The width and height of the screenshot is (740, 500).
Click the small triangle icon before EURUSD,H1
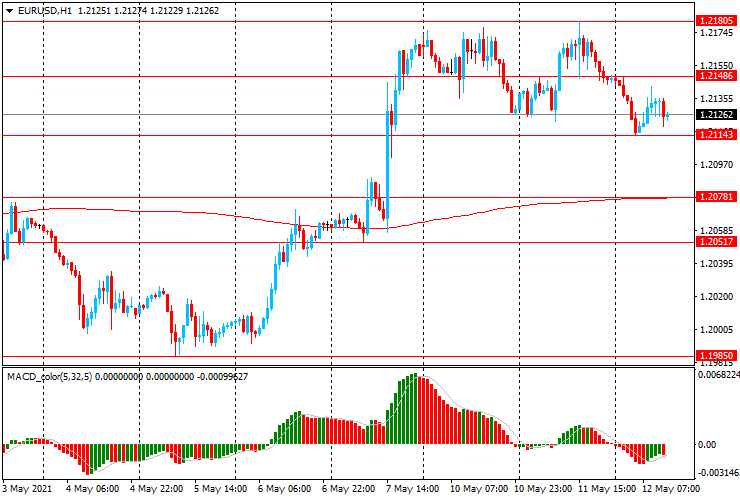click(9, 10)
